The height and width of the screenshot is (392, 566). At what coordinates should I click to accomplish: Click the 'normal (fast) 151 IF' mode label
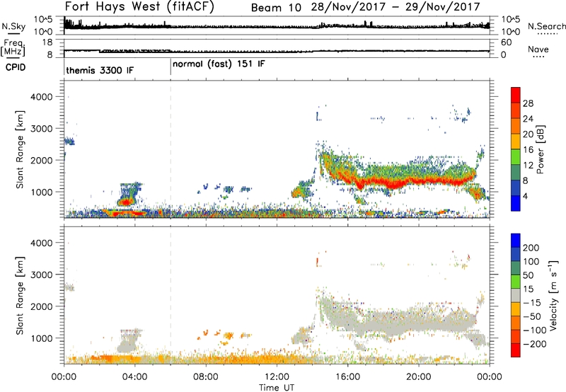tap(219, 64)
